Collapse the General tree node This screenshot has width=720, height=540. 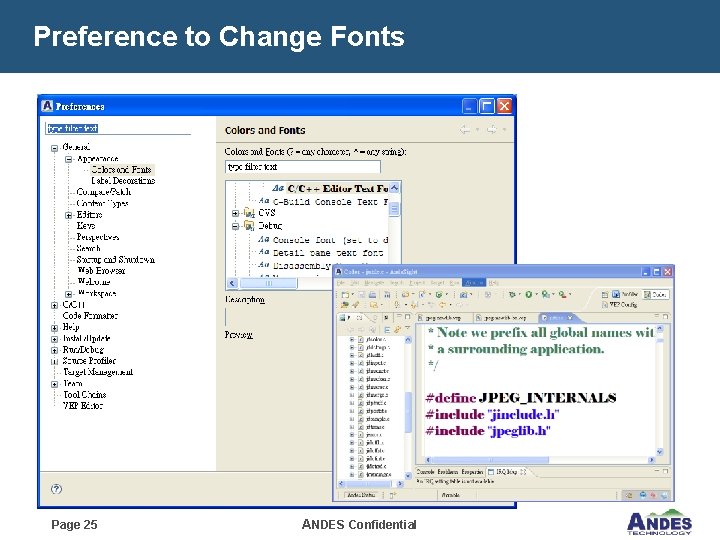[55, 148]
